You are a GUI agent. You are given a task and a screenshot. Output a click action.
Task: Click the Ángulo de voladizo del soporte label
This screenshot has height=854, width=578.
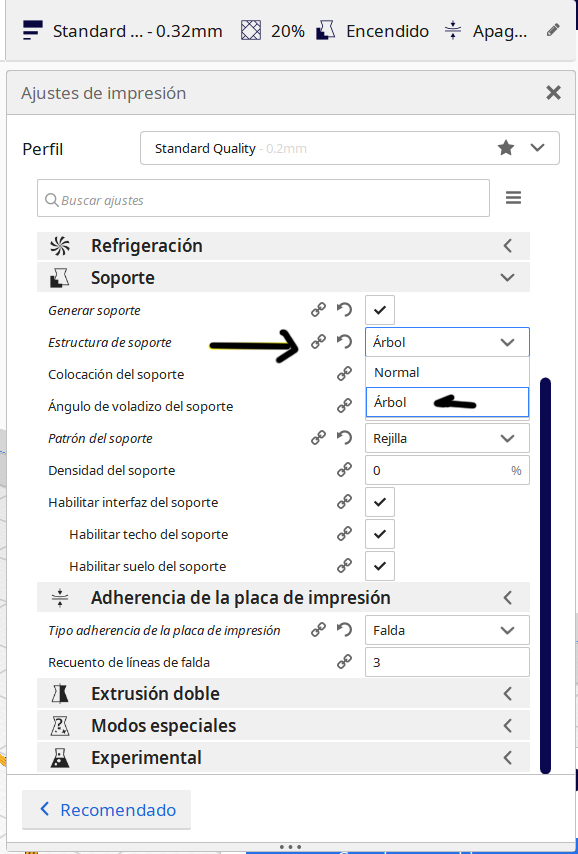[141, 406]
